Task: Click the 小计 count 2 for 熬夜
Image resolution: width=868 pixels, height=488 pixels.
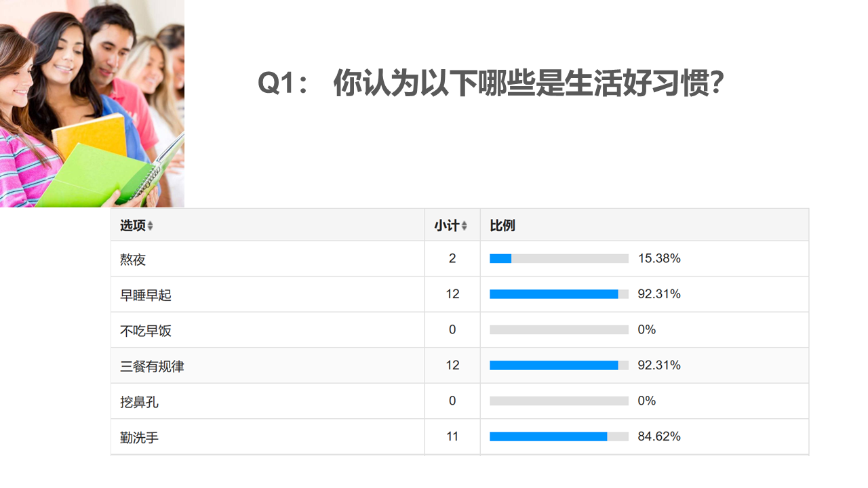Action: tap(452, 258)
